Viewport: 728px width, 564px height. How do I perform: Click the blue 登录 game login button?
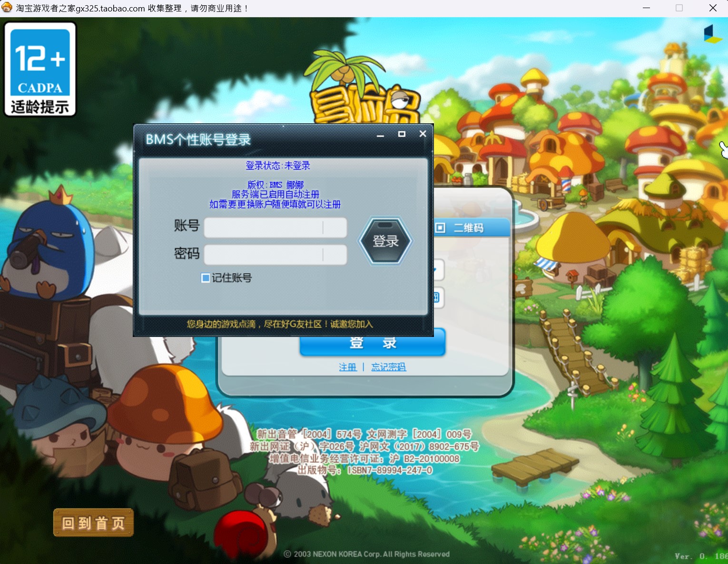tap(373, 343)
